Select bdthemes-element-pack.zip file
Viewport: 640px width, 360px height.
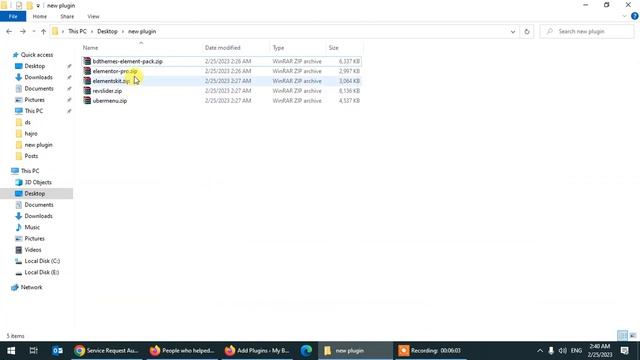click(221, 61)
